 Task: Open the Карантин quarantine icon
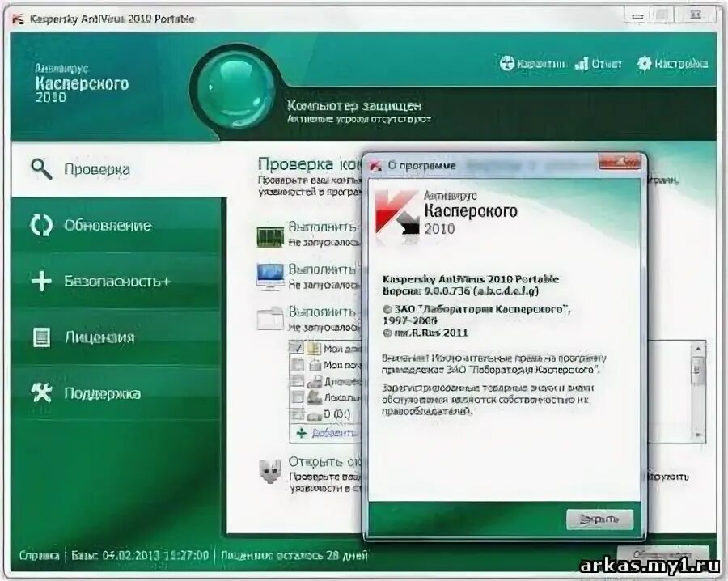507,63
